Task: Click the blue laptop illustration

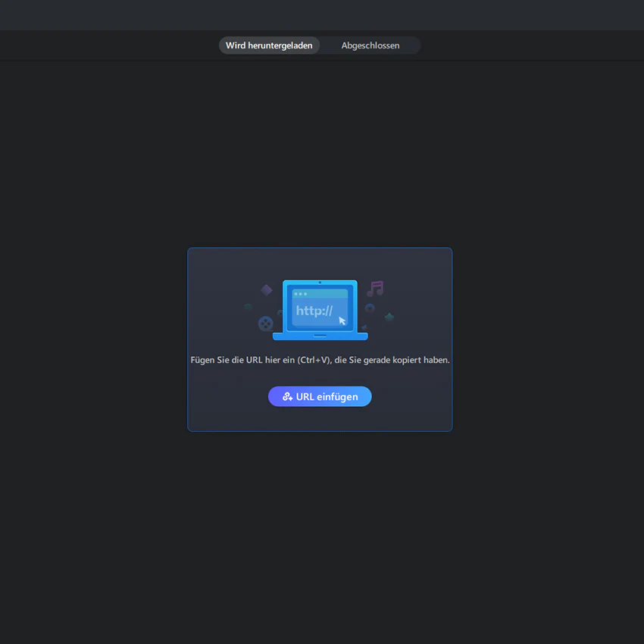Action: pos(320,310)
